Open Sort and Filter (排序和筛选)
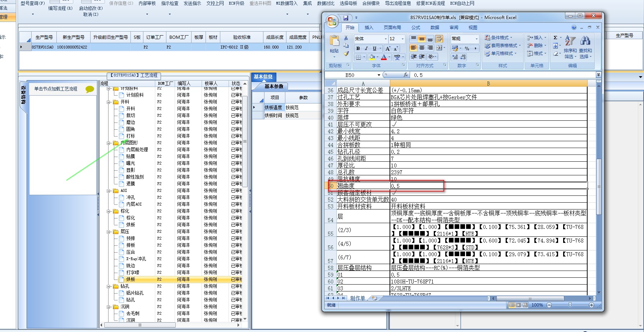The height and width of the screenshot is (332, 644). [570, 47]
